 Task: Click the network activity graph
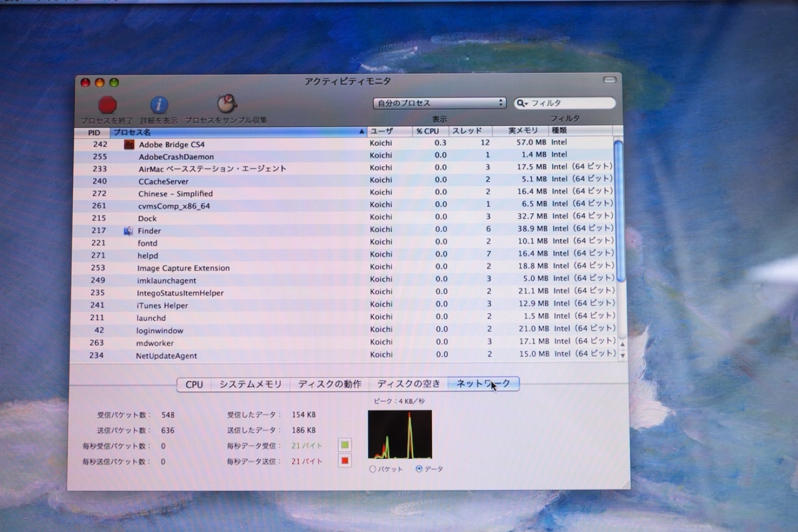coord(400,434)
